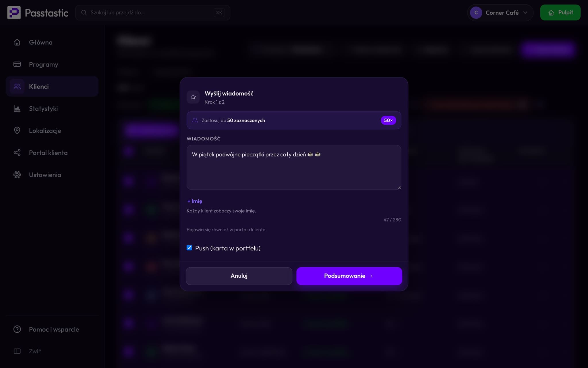Click the 50× selected badge

[388, 120]
